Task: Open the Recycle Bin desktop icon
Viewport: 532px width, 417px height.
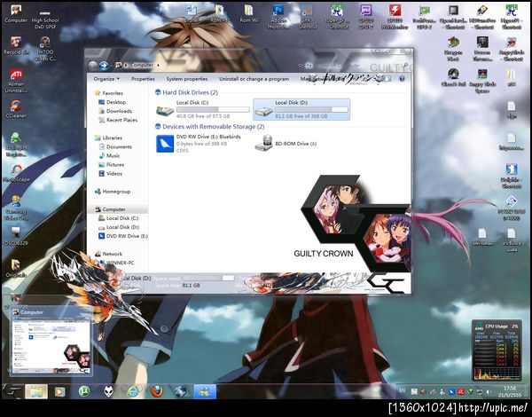Action: (x=16, y=46)
